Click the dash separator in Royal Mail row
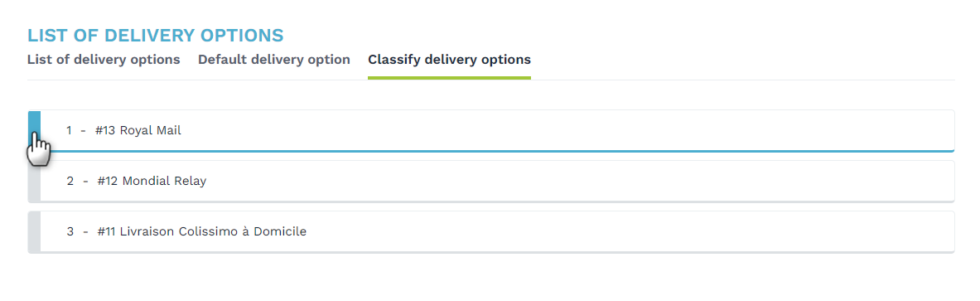Viewport: 980px width, 301px height. click(x=83, y=131)
